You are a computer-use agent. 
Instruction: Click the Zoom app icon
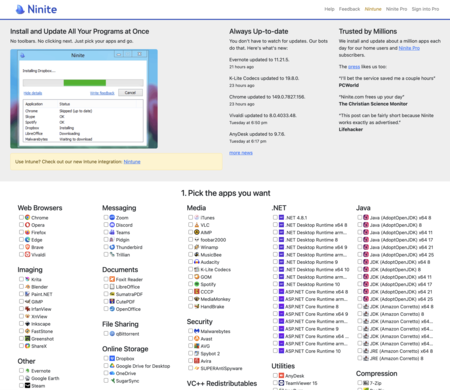click(112, 217)
